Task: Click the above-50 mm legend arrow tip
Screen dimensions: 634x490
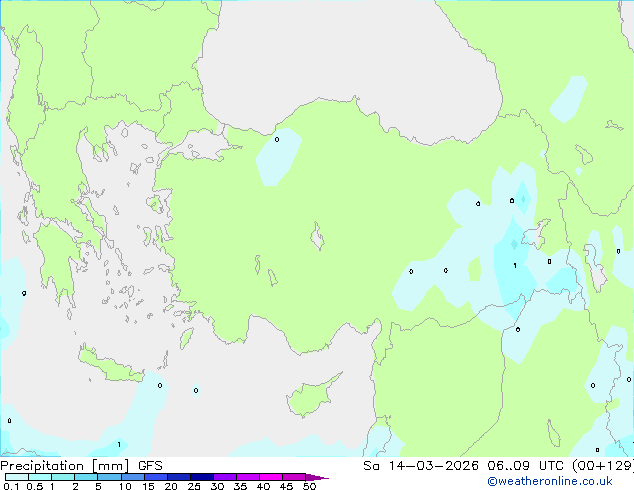Action: [317, 477]
